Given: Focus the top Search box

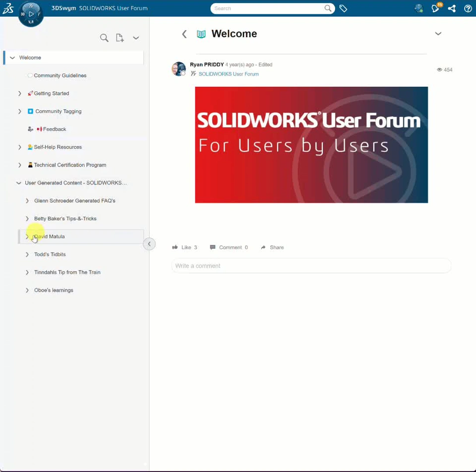Looking at the screenshot, I should [267, 8].
